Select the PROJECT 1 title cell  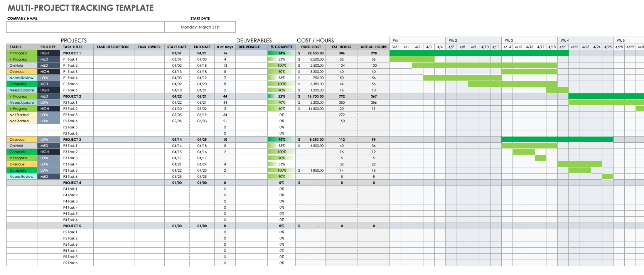[x=77, y=53]
